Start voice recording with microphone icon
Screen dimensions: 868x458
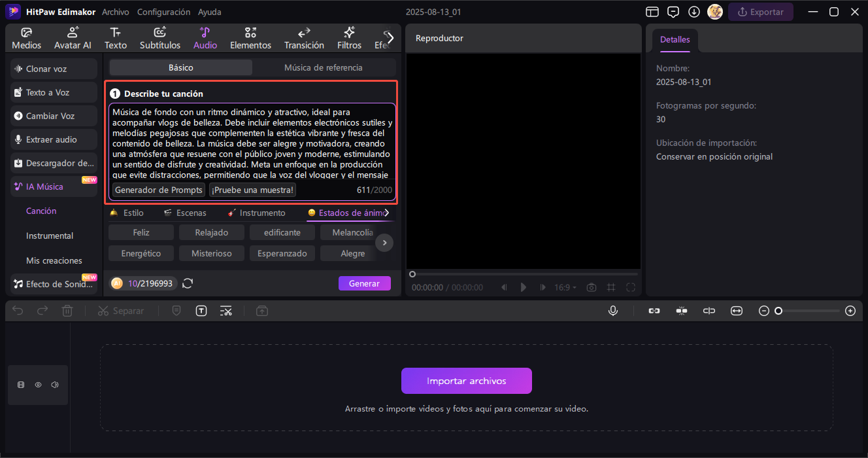[x=613, y=311]
